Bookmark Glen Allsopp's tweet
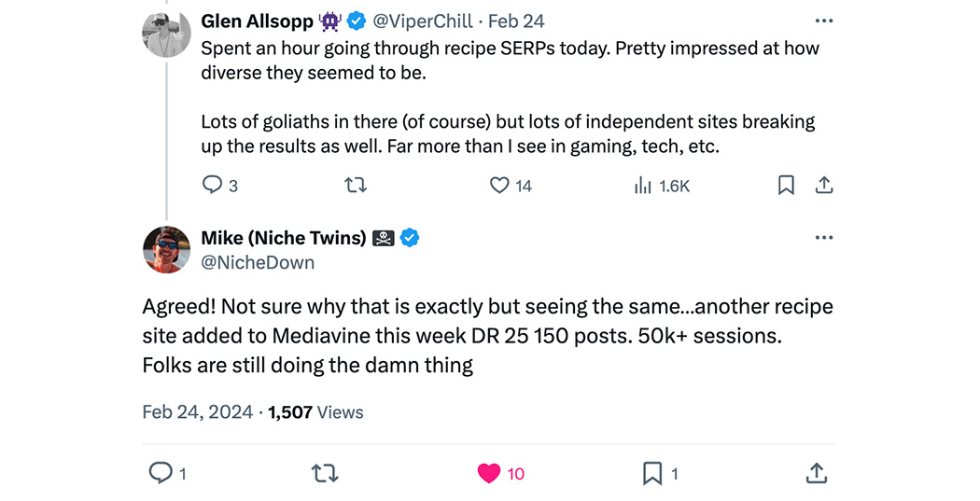 (786, 185)
